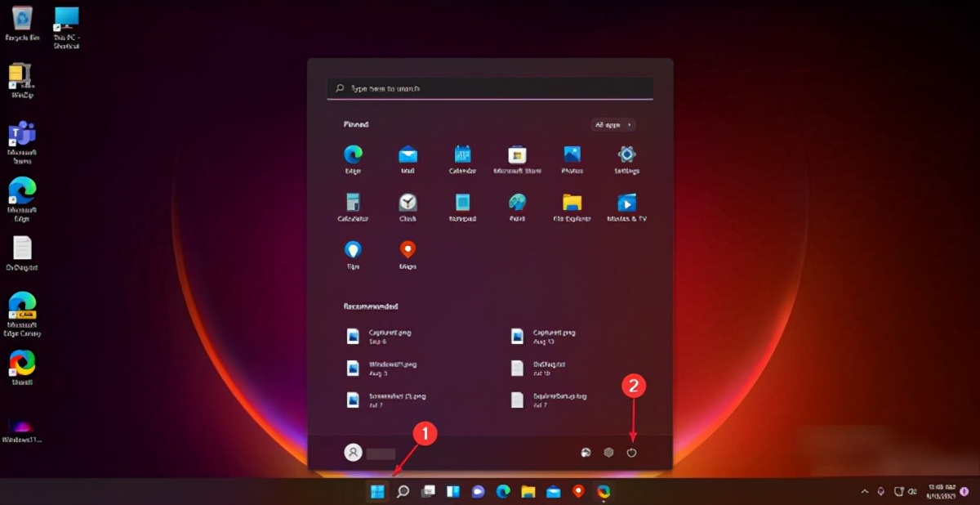This screenshot has height=505, width=980.
Task: Open the user account menu
Action: point(354,450)
